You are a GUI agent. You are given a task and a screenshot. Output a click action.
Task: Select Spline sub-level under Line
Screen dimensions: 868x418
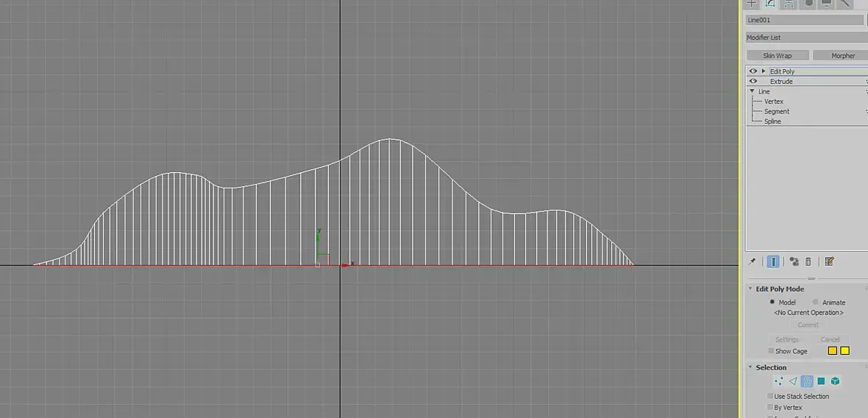coord(772,121)
